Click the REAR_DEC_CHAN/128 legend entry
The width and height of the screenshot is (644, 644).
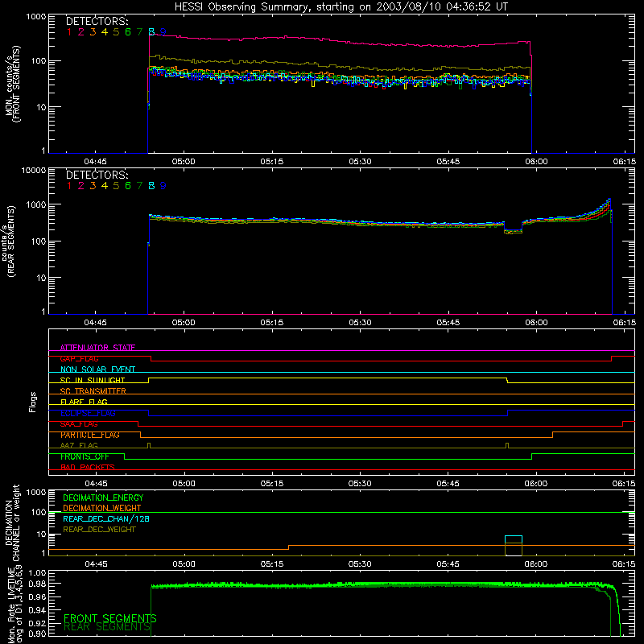pos(106,518)
